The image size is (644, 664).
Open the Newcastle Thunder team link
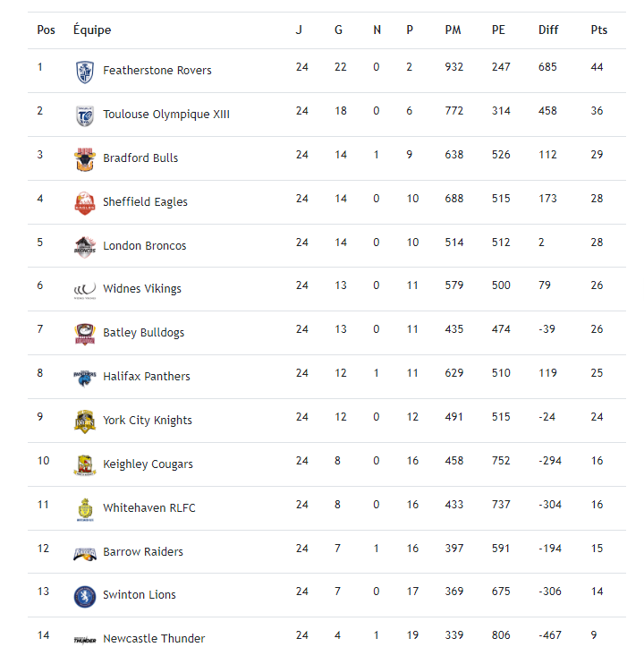[x=154, y=639]
